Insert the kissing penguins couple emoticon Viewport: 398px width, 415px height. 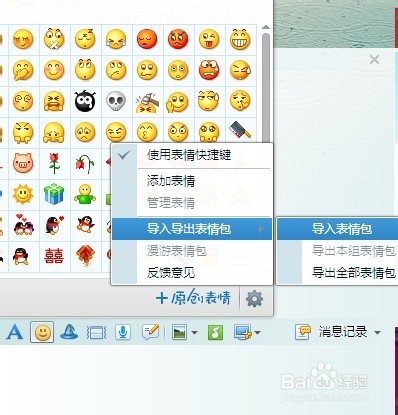tap(23, 225)
